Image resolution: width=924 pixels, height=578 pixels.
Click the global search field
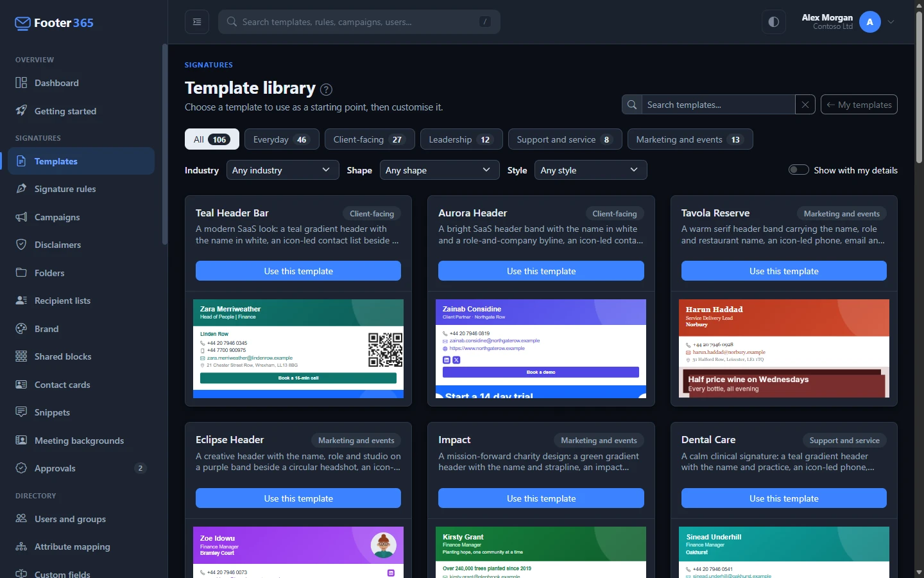click(x=359, y=22)
